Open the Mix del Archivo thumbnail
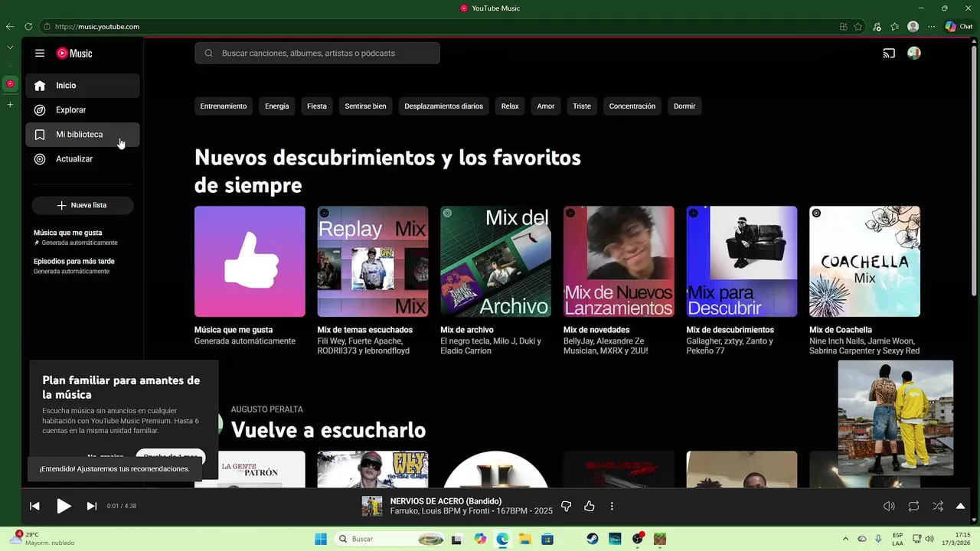The height and width of the screenshot is (551, 980). tap(495, 262)
